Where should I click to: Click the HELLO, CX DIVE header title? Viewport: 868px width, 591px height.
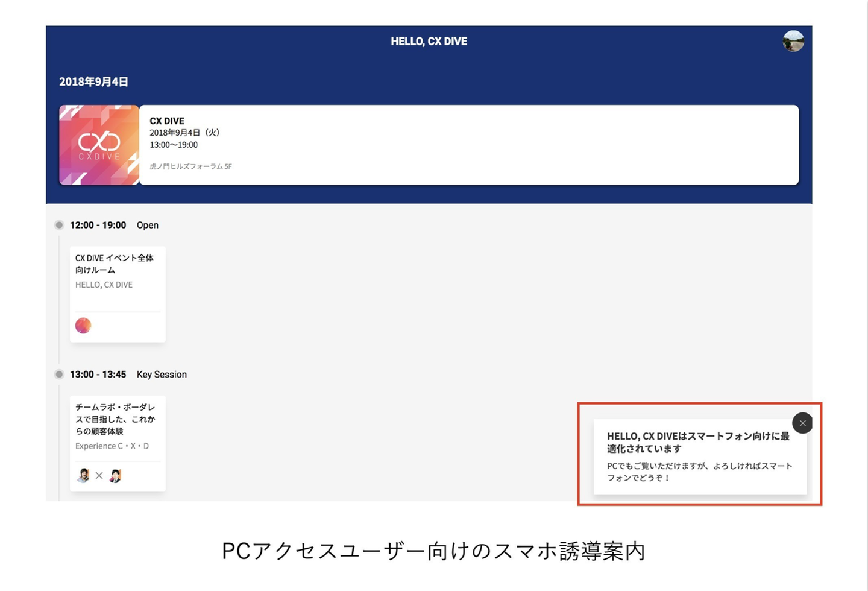[429, 41]
